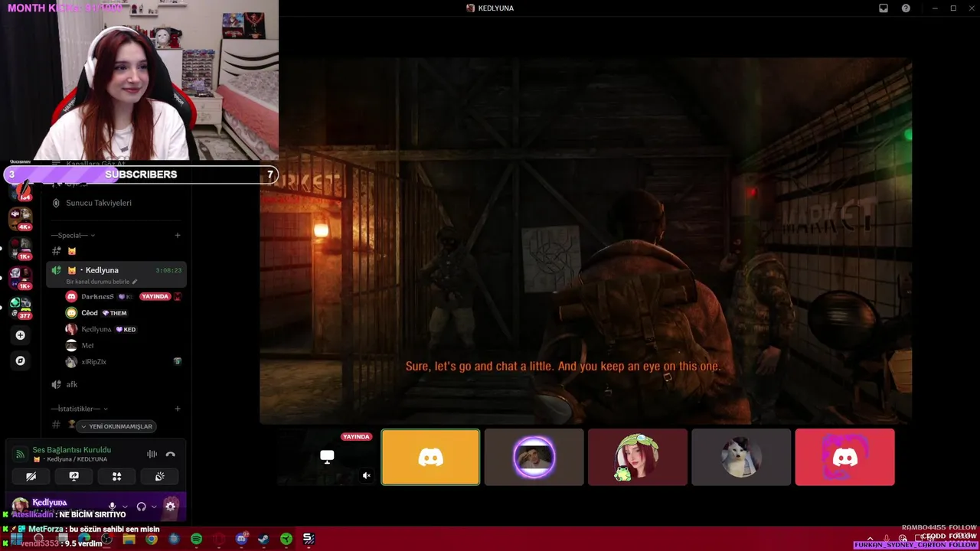Toggle microphone mute in user panel
Image resolution: width=980 pixels, height=551 pixels.
(x=113, y=506)
